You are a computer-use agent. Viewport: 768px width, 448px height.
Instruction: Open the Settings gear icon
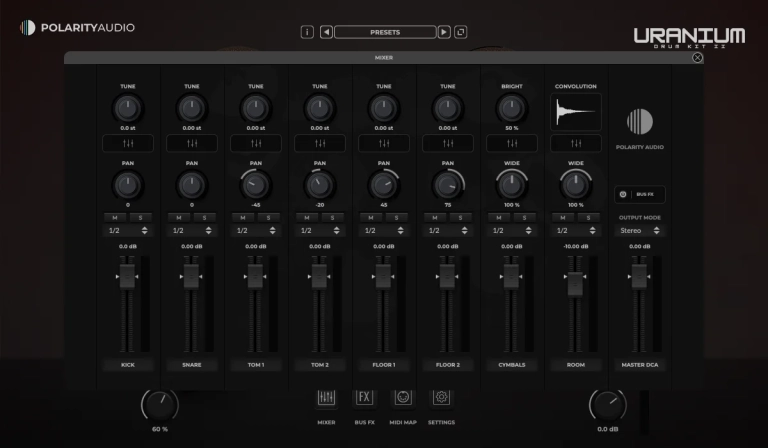[x=441, y=398]
